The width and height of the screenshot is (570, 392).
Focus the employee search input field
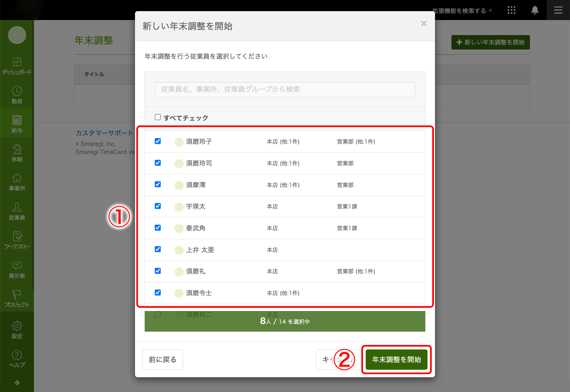click(x=285, y=89)
